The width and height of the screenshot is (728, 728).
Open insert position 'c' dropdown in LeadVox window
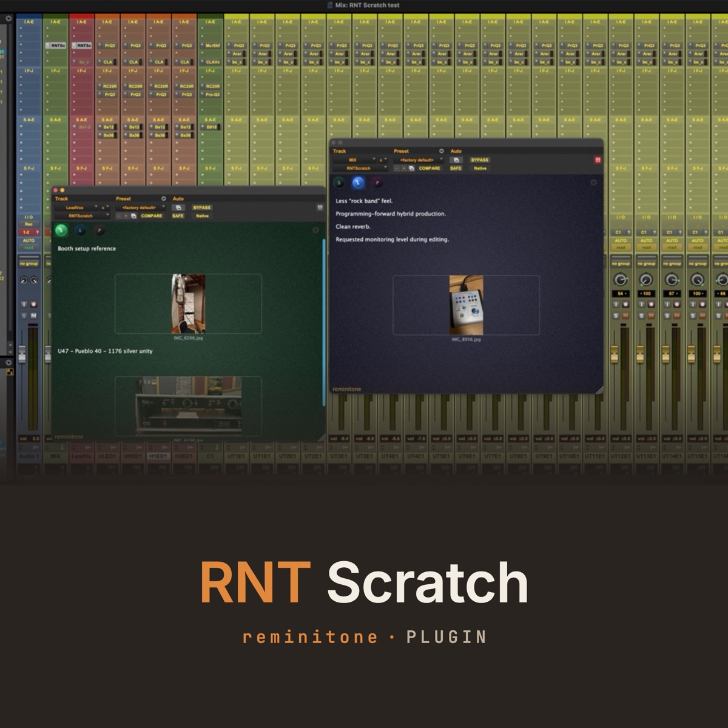105,207
